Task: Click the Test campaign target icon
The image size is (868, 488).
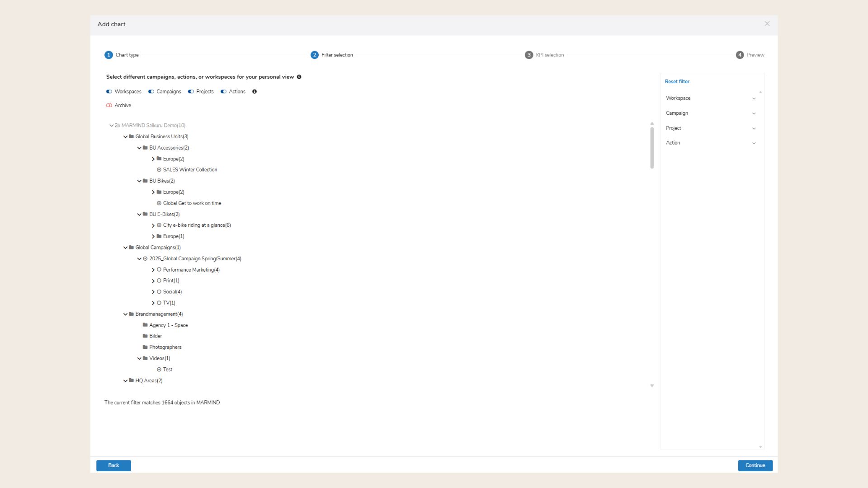Action: click(x=159, y=370)
